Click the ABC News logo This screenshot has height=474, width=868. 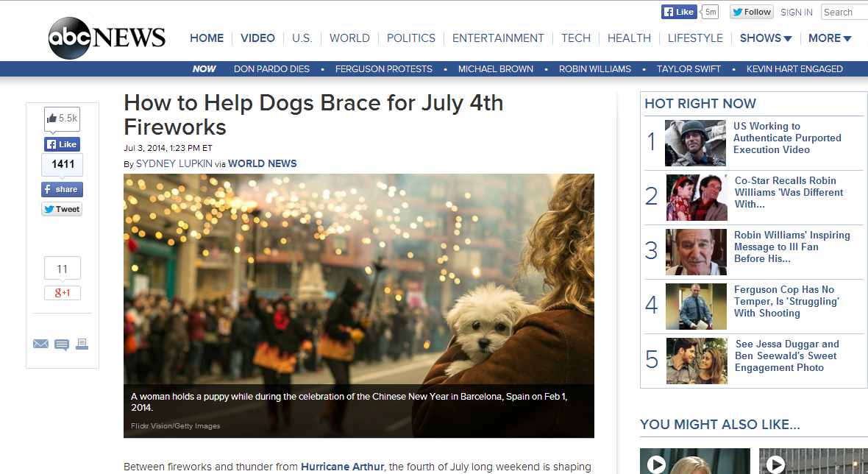click(x=107, y=38)
